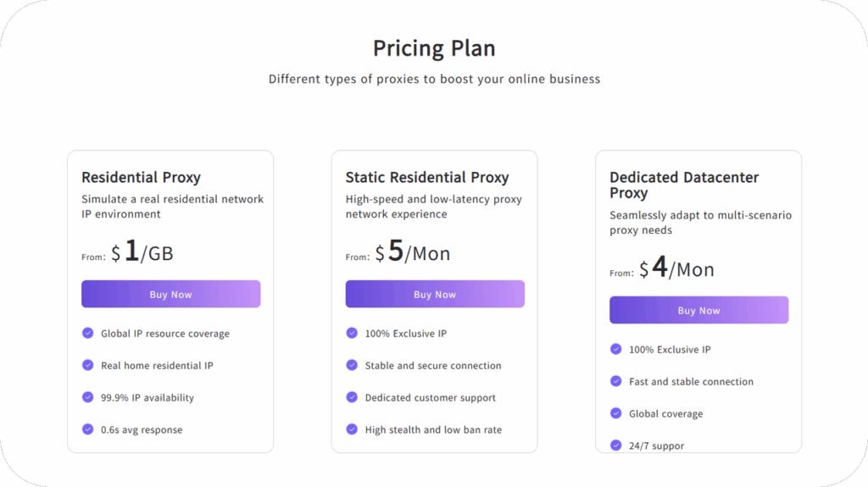This screenshot has width=868, height=487.
Task: Click the $1/GB price text
Action: tap(142, 252)
